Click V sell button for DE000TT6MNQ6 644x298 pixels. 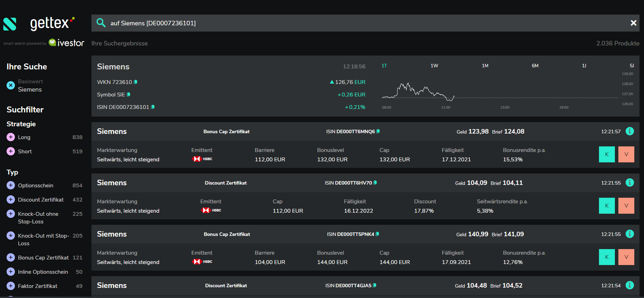pos(626,154)
